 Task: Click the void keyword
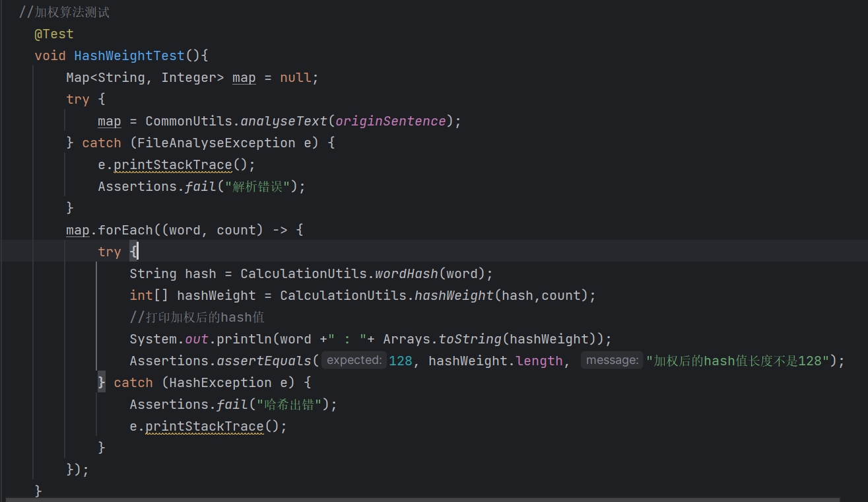point(50,55)
